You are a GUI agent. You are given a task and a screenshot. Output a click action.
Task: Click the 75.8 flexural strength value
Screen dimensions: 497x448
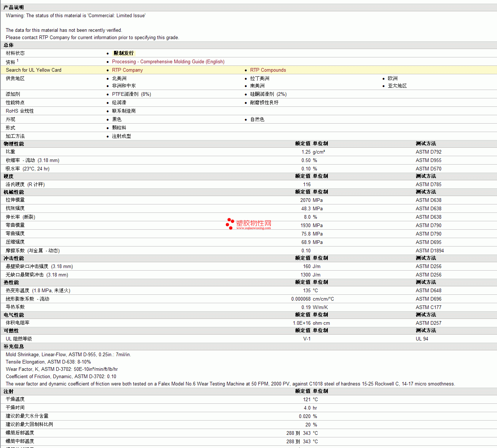point(306,234)
